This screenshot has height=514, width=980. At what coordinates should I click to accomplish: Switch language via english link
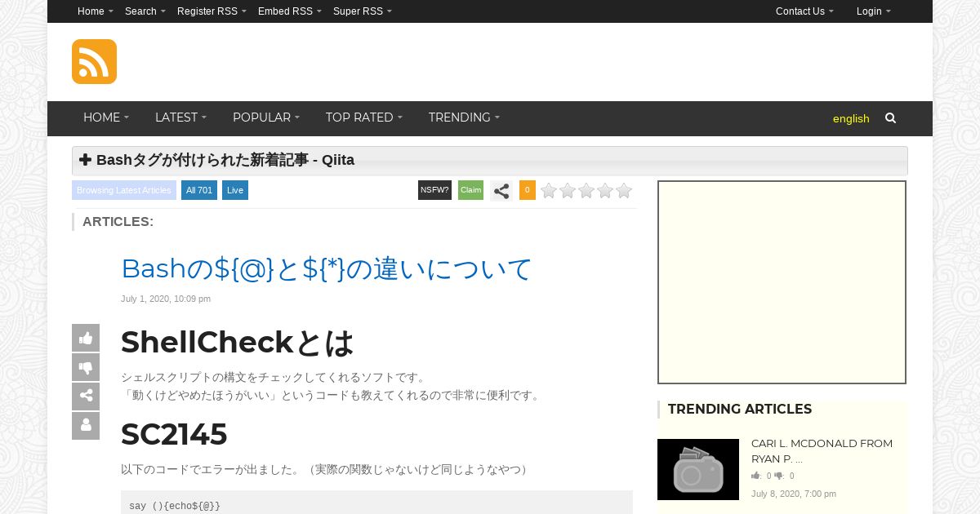[851, 118]
